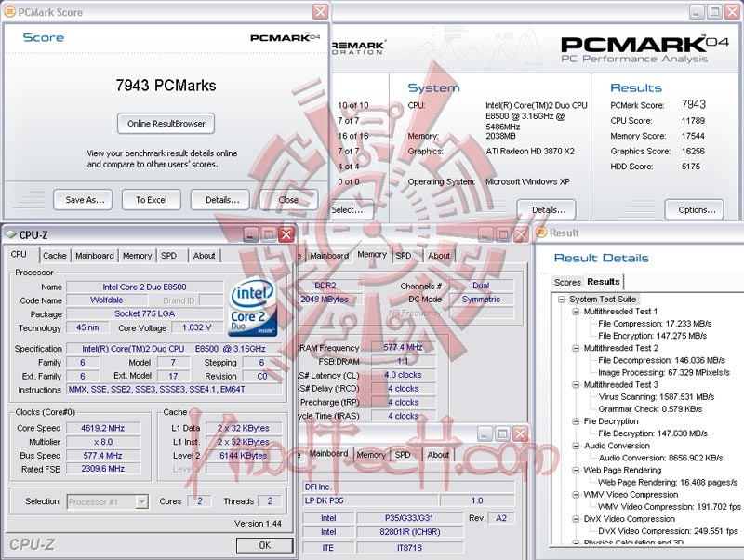The width and height of the screenshot is (744, 560).
Task: Select the CPU tab in CPU-Z
Action: pos(19,254)
